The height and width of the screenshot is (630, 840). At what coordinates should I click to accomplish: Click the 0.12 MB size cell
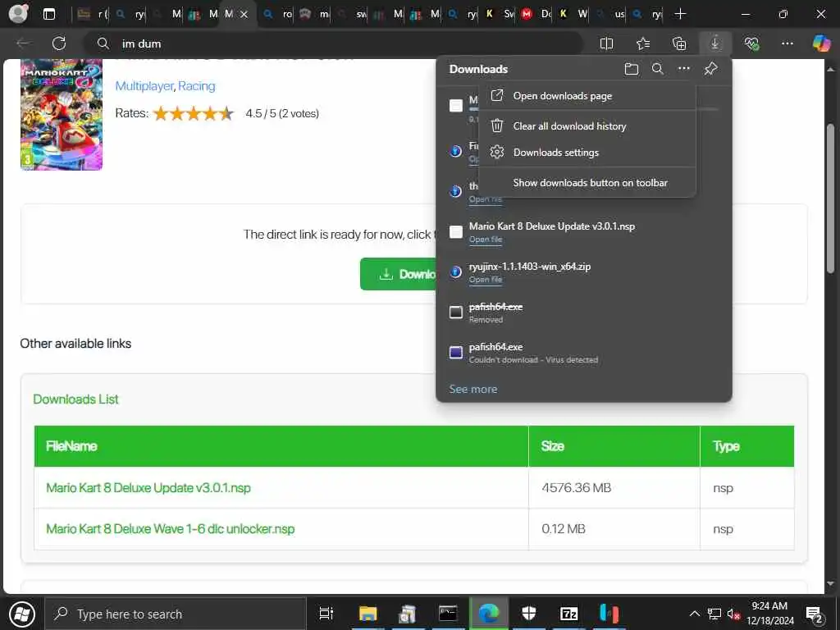[x=614, y=529]
